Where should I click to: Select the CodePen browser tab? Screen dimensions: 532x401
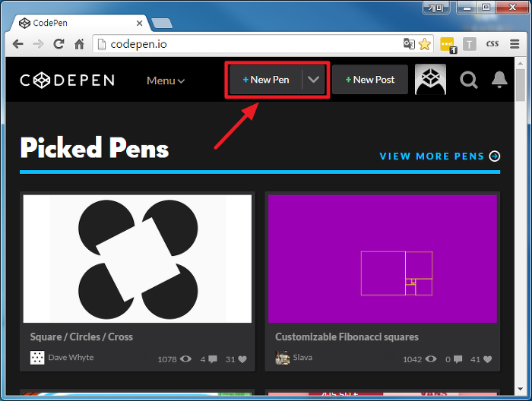pos(80,23)
